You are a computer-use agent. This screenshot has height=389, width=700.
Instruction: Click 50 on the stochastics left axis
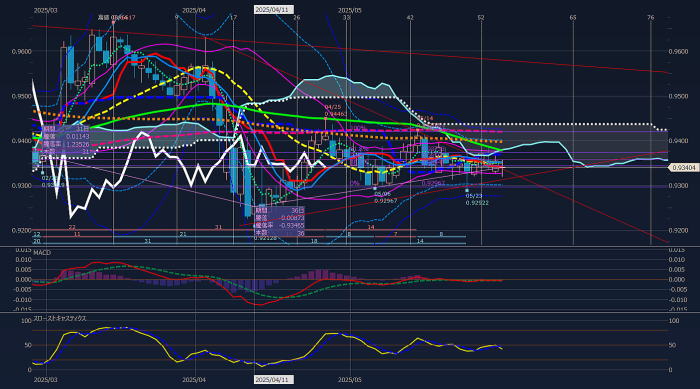28,345
